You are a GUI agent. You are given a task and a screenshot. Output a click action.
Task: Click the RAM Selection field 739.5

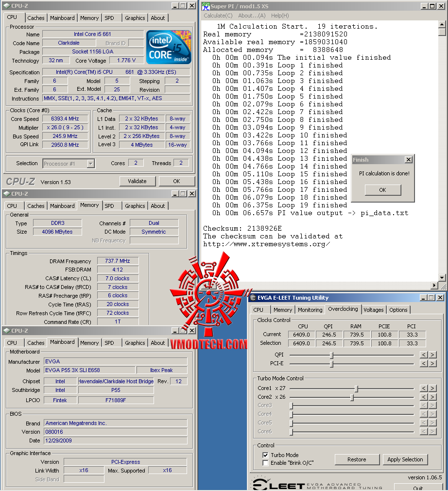(x=357, y=343)
